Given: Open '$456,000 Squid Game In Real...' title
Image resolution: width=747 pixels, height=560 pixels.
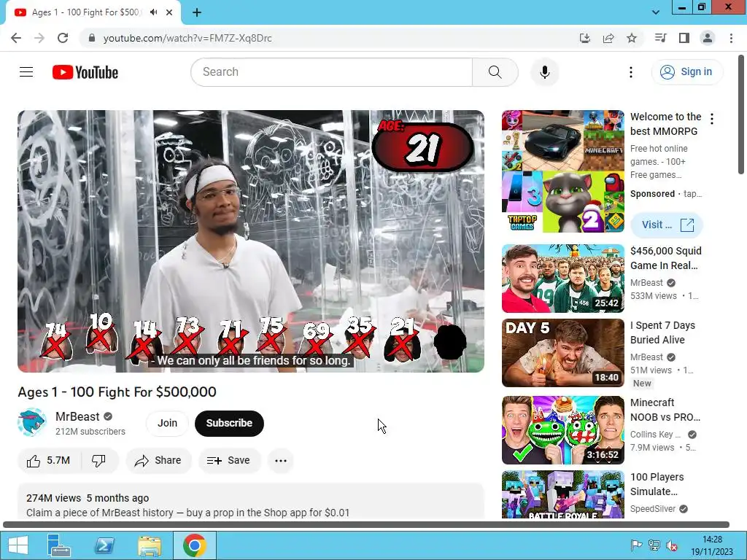Looking at the screenshot, I should click(665, 258).
